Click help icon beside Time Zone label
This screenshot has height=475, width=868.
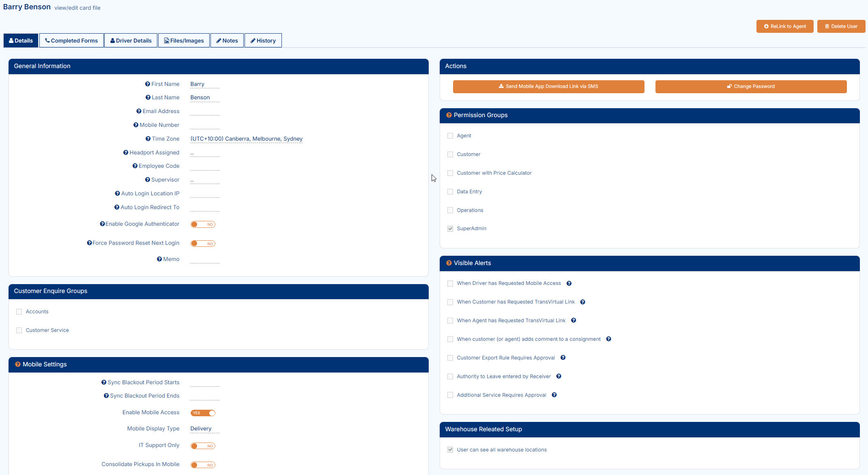tap(148, 139)
